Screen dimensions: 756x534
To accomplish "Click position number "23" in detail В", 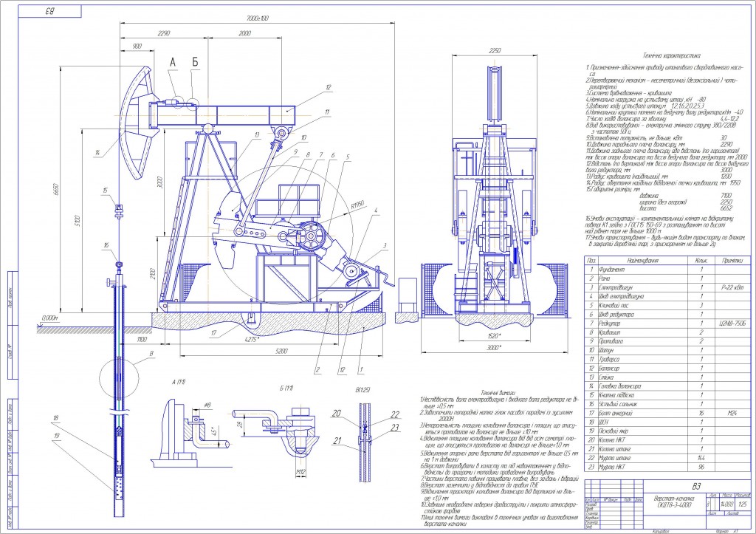I will 395,427.
